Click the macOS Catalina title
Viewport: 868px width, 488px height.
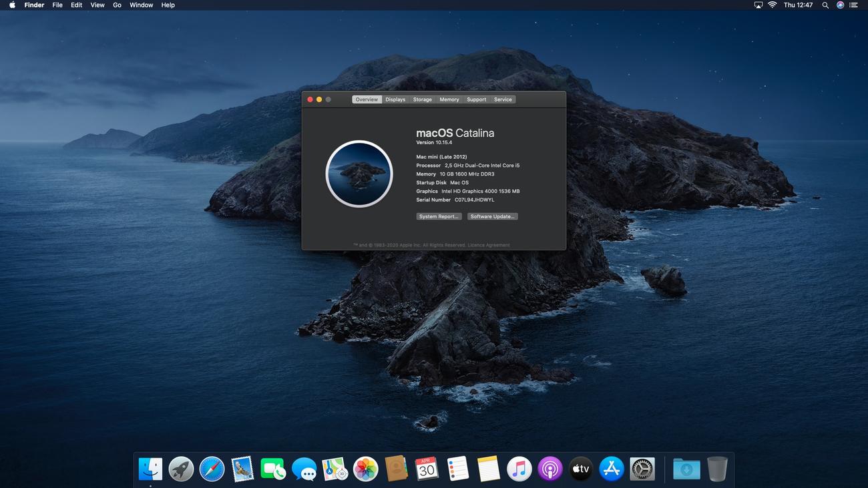click(455, 133)
